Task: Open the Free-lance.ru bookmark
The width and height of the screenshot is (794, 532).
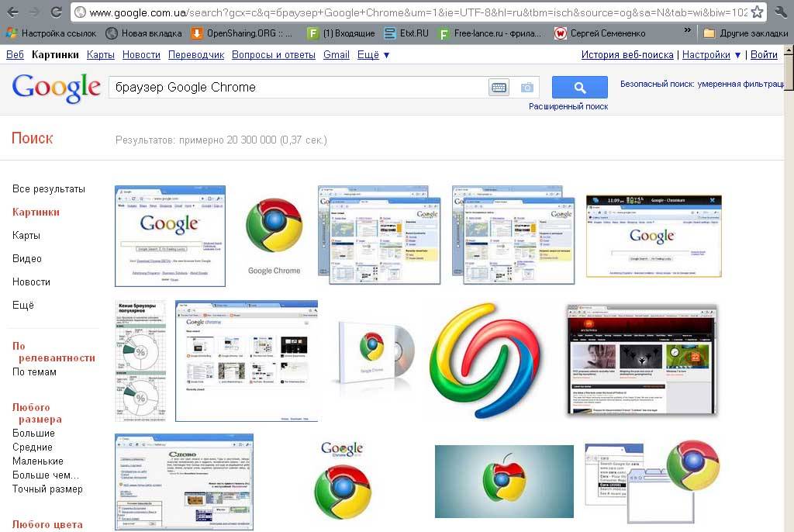Action: tap(489, 33)
